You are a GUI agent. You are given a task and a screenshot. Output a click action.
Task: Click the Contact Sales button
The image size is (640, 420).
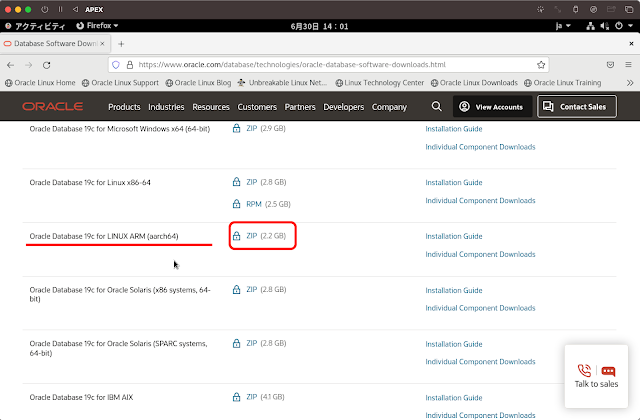[x=577, y=107]
